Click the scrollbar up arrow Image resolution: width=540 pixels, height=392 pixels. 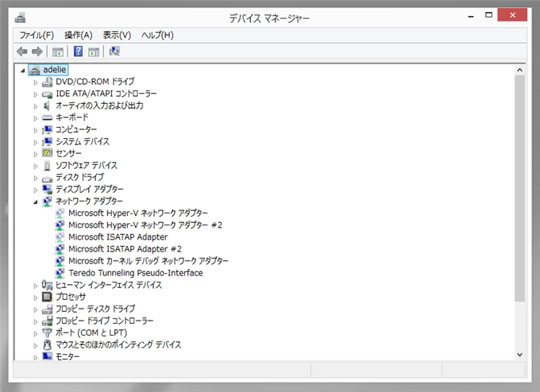(519, 70)
